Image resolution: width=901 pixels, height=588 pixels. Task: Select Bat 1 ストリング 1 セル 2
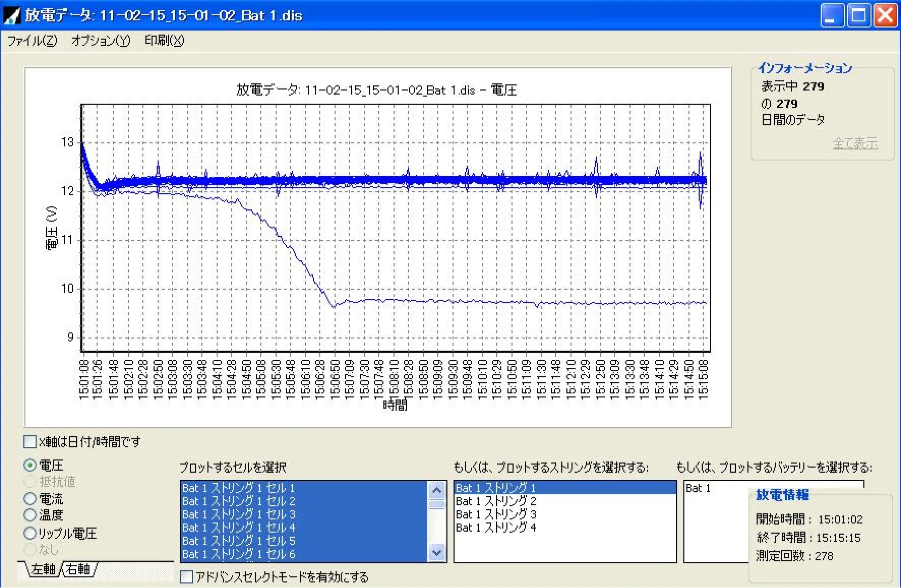(x=305, y=501)
